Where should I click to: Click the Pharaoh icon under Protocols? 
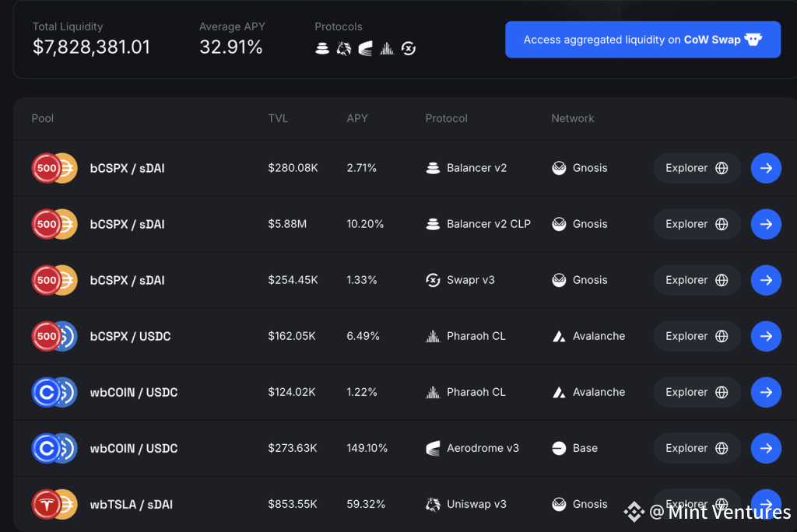(387, 49)
